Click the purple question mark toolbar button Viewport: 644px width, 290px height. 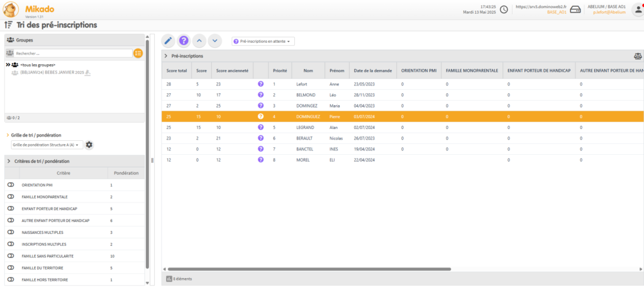coord(184,41)
